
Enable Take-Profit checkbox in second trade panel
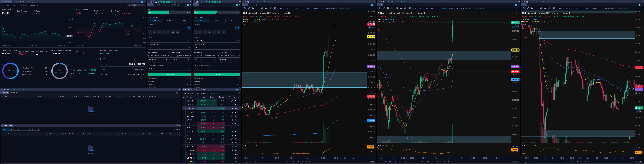click(218, 53)
